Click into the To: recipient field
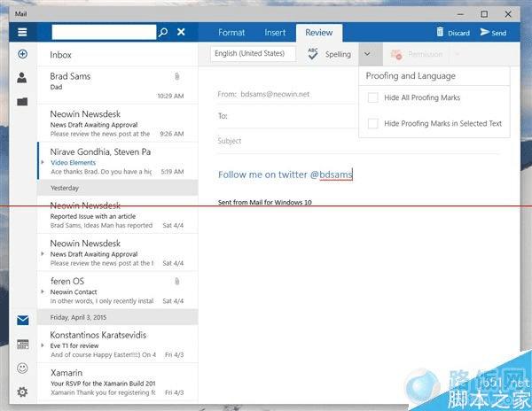This screenshot has width=532, height=411. coord(286,116)
